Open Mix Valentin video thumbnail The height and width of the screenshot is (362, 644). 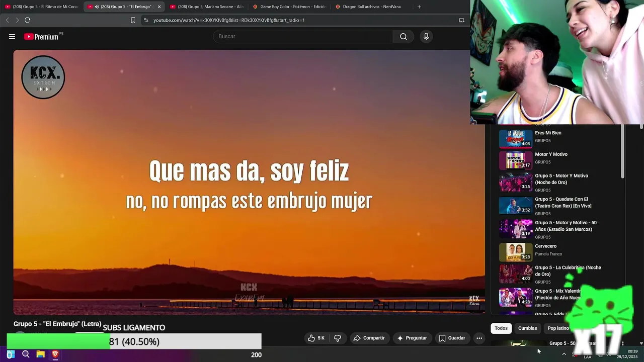516,297
